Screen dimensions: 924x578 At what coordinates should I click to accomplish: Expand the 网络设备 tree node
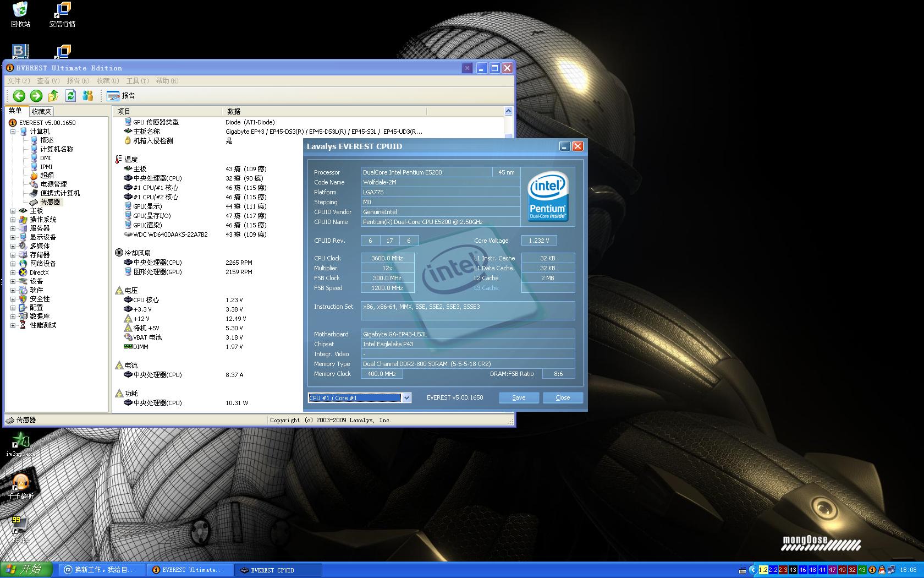13,264
